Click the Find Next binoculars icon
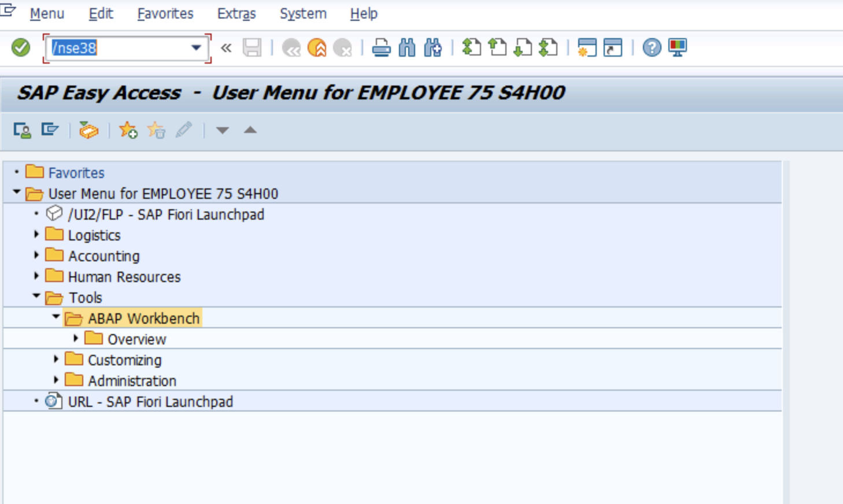 (x=432, y=47)
